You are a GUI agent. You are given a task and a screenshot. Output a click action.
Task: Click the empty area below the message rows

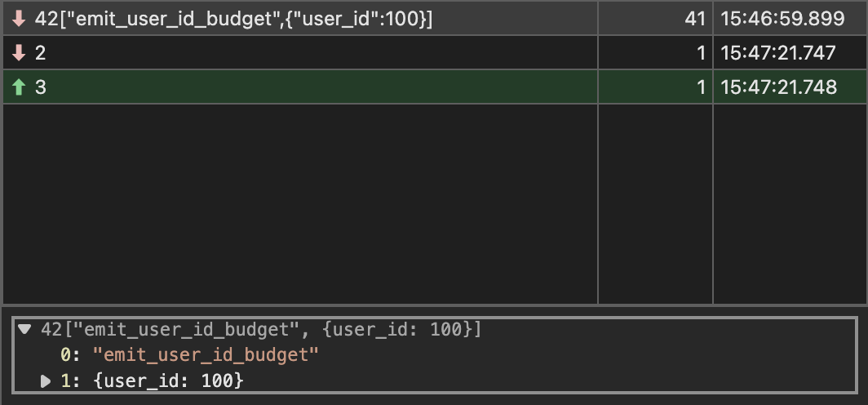[x=300, y=204]
